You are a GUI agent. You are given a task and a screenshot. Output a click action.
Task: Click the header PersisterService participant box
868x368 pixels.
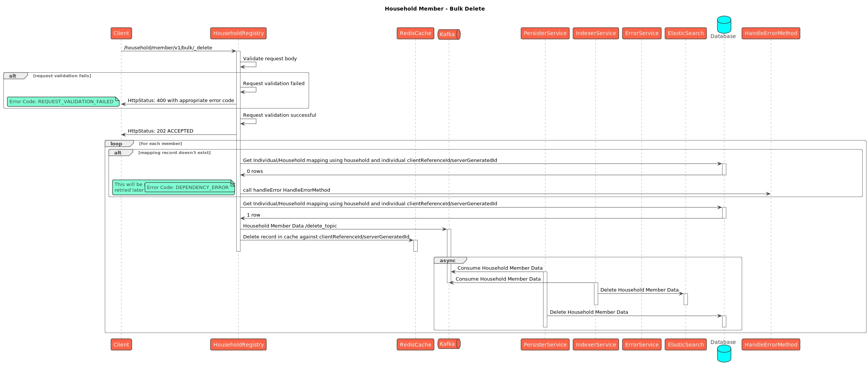point(545,34)
